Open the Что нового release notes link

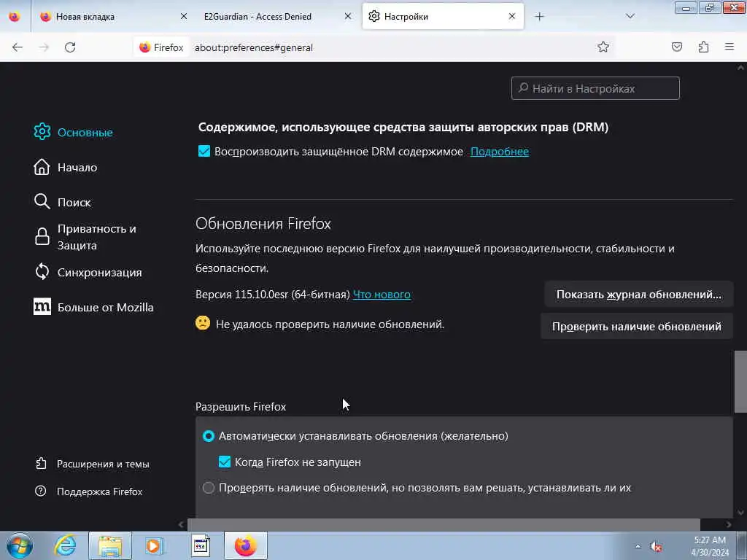(382, 295)
